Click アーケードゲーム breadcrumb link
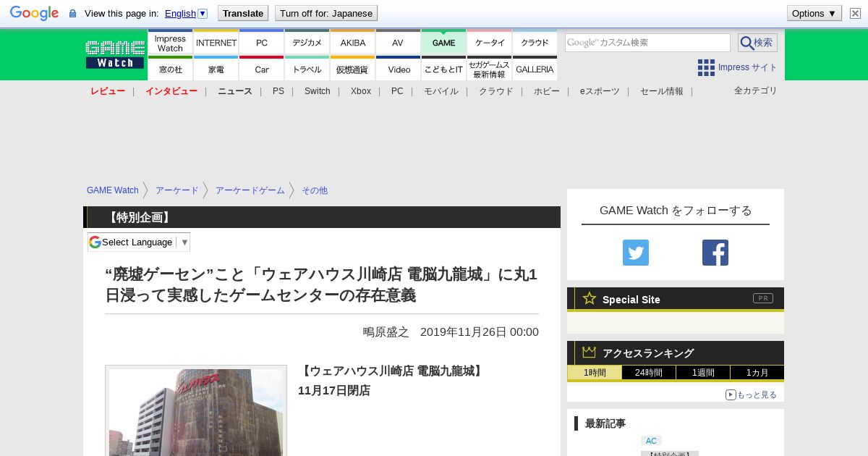This screenshot has width=868, height=456. click(250, 190)
